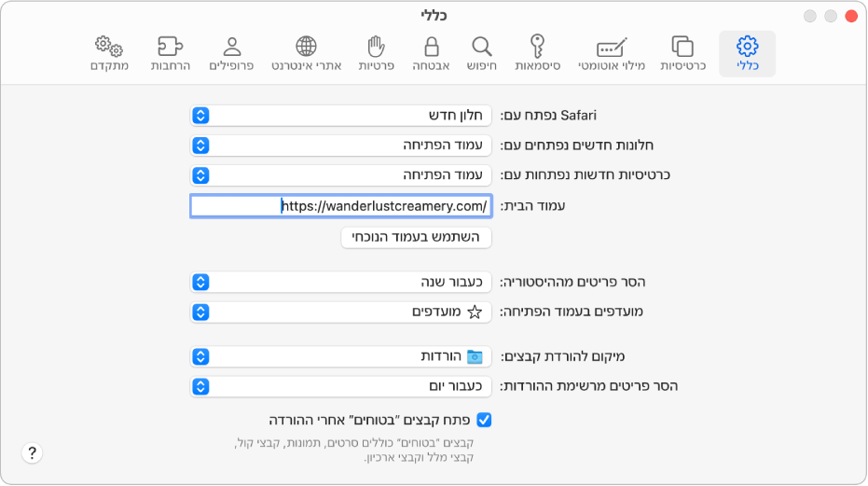
Task: Click the help question mark button
Action: click(33, 453)
